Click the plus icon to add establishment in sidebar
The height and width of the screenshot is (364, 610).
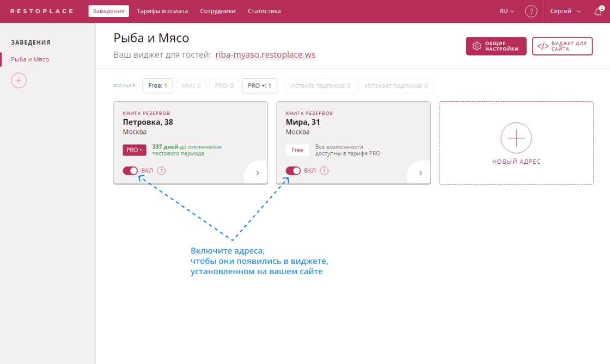pyautogui.click(x=19, y=80)
